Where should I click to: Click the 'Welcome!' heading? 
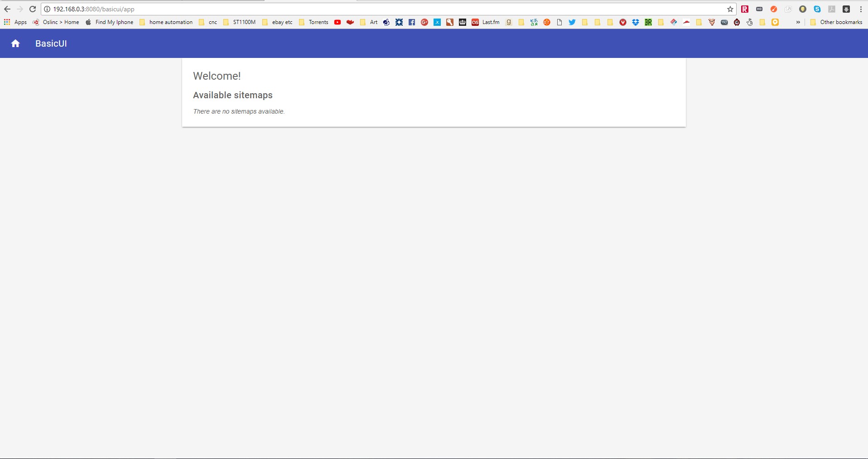(x=217, y=76)
